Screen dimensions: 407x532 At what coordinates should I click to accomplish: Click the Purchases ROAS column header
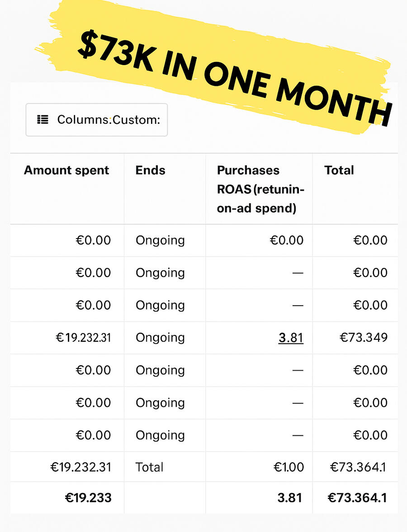pyautogui.click(x=260, y=189)
